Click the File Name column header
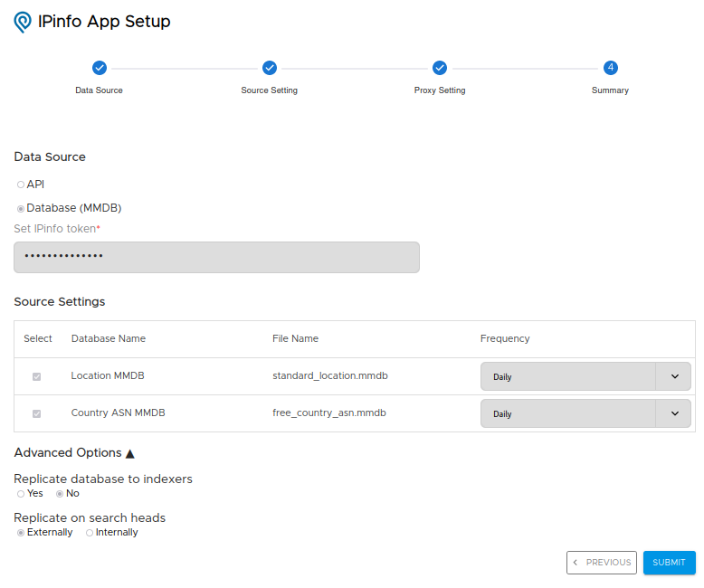The image size is (704, 588). (295, 338)
